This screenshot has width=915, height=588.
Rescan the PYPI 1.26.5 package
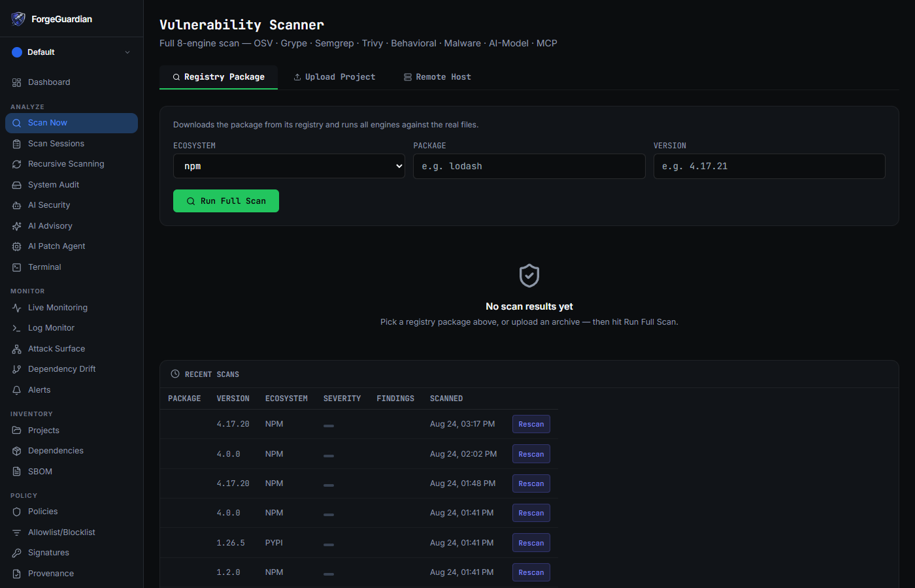531,543
